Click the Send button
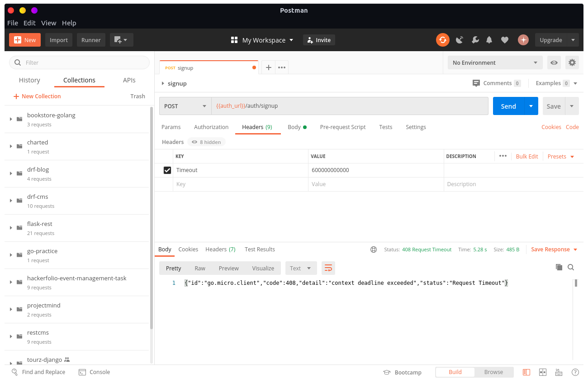 click(x=508, y=106)
